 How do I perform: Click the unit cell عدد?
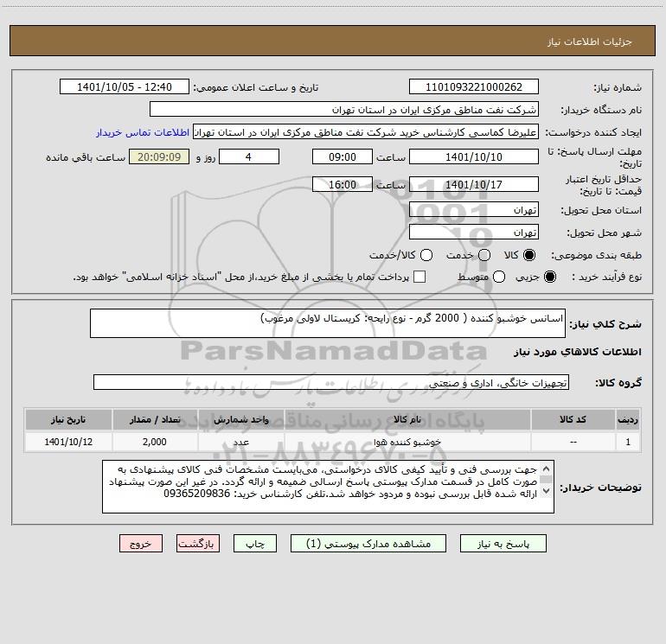point(240,442)
